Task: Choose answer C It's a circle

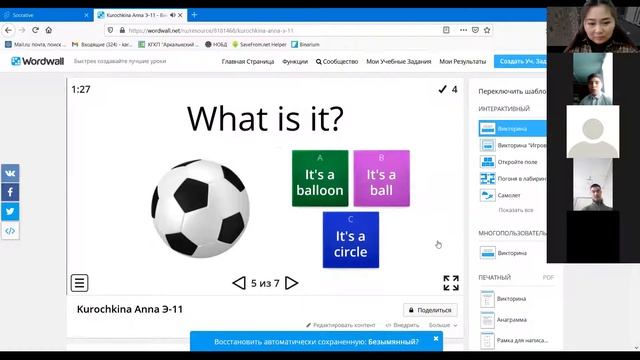Action: [x=351, y=240]
